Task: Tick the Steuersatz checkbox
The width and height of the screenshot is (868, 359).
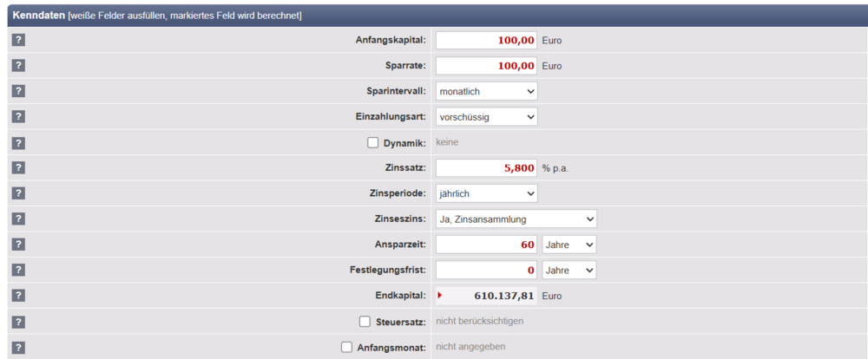Action: point(365,322)
